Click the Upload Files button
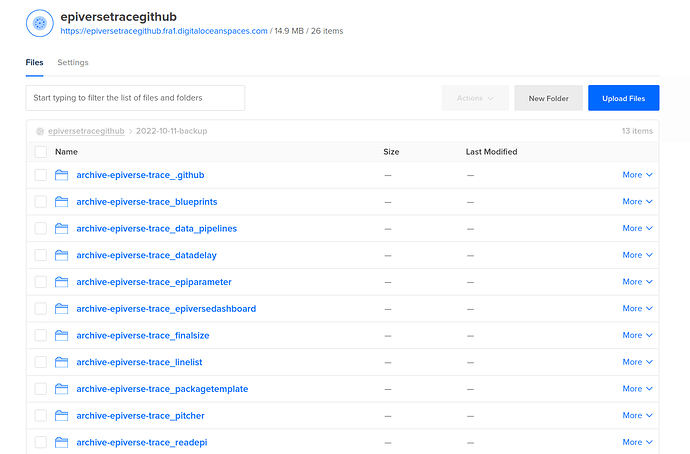The height and width of the screenshot is (454, 690). 623,98
